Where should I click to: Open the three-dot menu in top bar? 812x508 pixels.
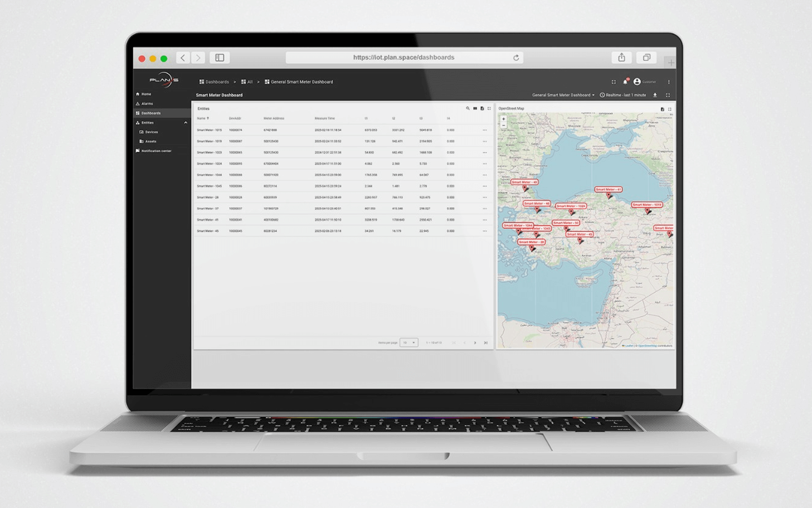point(669,82)
